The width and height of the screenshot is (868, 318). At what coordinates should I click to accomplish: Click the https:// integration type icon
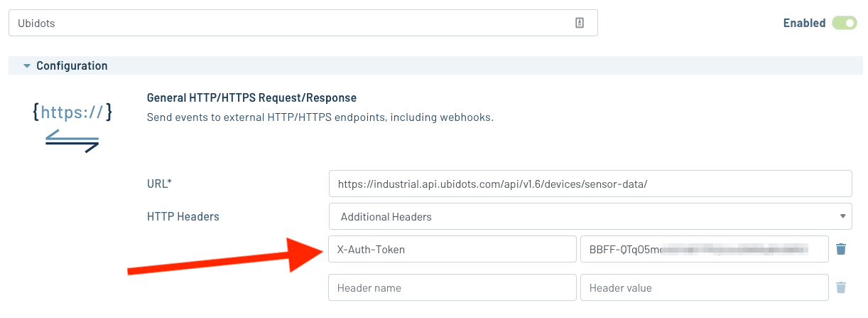[72, 127]
